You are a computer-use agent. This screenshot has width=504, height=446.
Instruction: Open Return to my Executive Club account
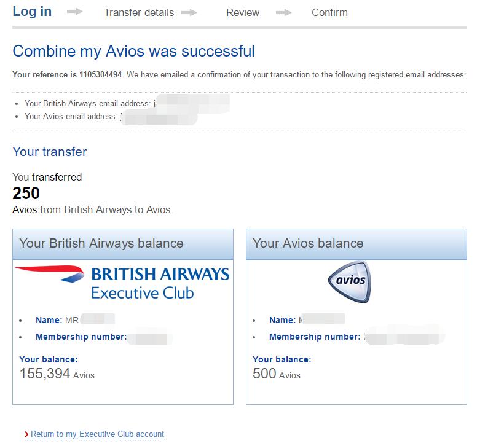pyautogui.click(x=97, y=434)
